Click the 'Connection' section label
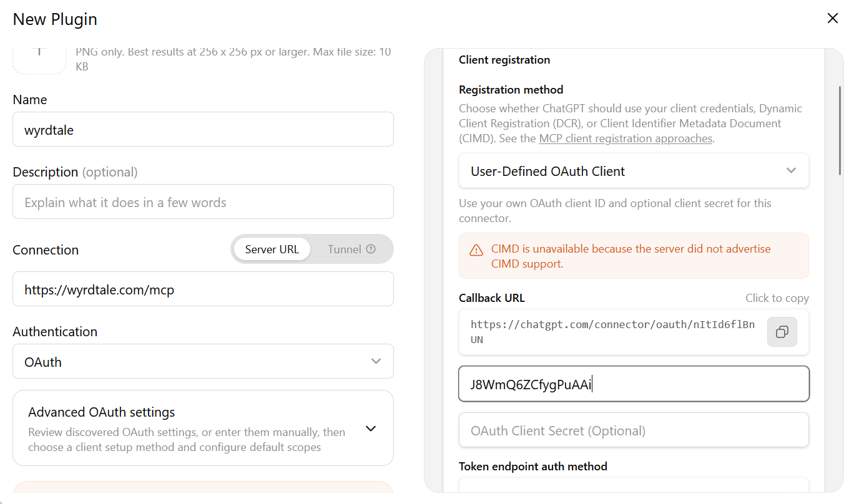The width and height of the screenshot is (854, 504). (46, 250)
